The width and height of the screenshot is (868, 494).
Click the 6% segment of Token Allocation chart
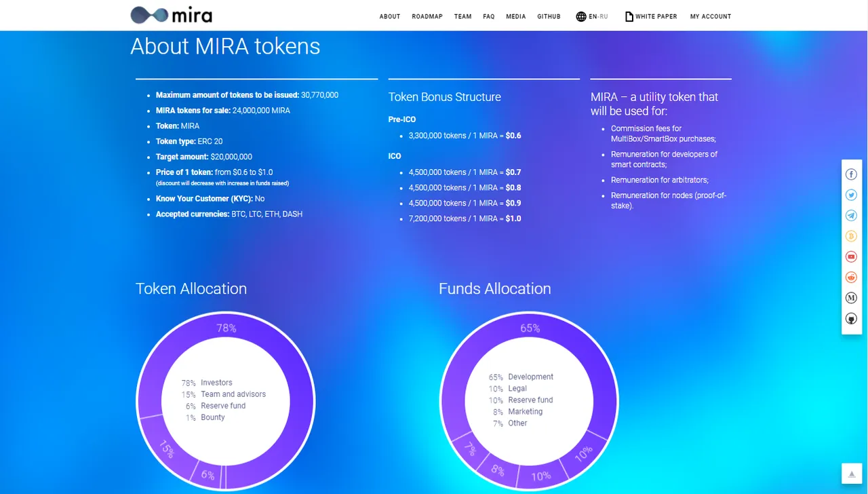pyautogui.click(x=209, y=474)
